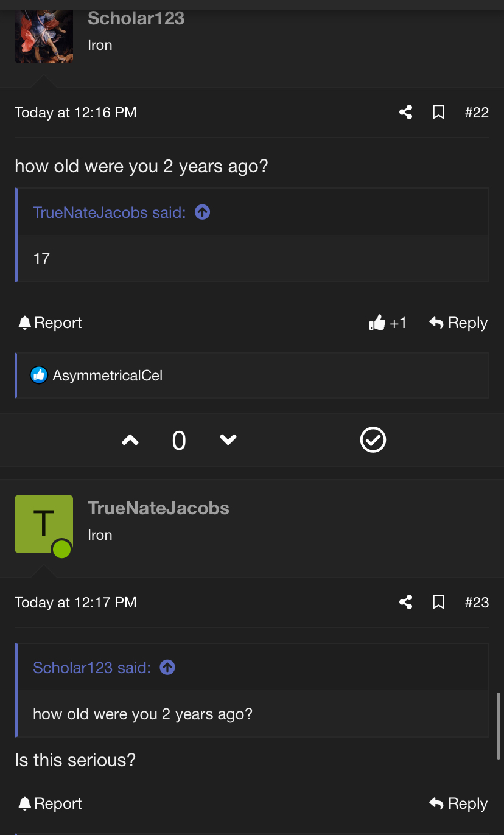
Task: Open AsymmetricalCel's profile from the likes list
Action: pos(108,376)
